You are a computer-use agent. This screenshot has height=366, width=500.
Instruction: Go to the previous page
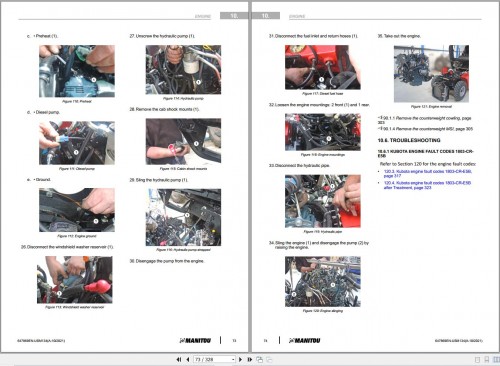click(x=188, y=359)
